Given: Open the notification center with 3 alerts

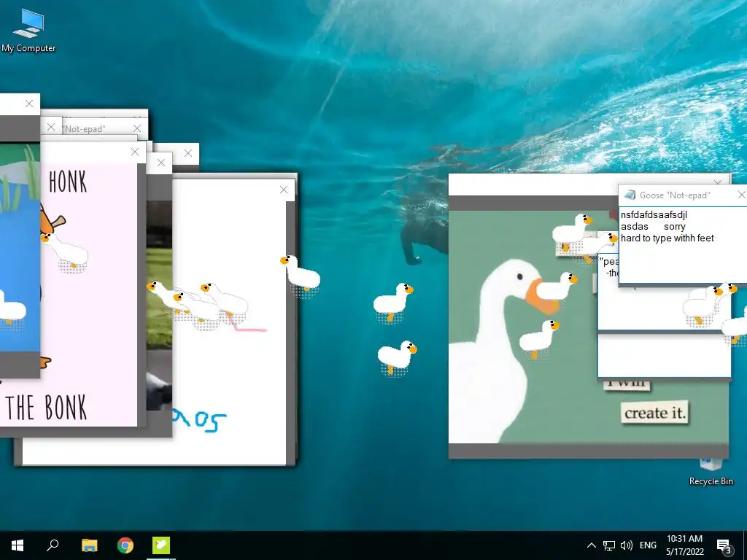Looking at the screenshot, I should click(724, 546).
